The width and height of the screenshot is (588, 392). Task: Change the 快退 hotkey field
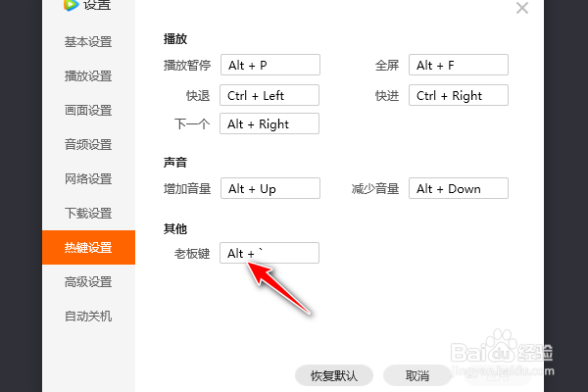[270, 95]
